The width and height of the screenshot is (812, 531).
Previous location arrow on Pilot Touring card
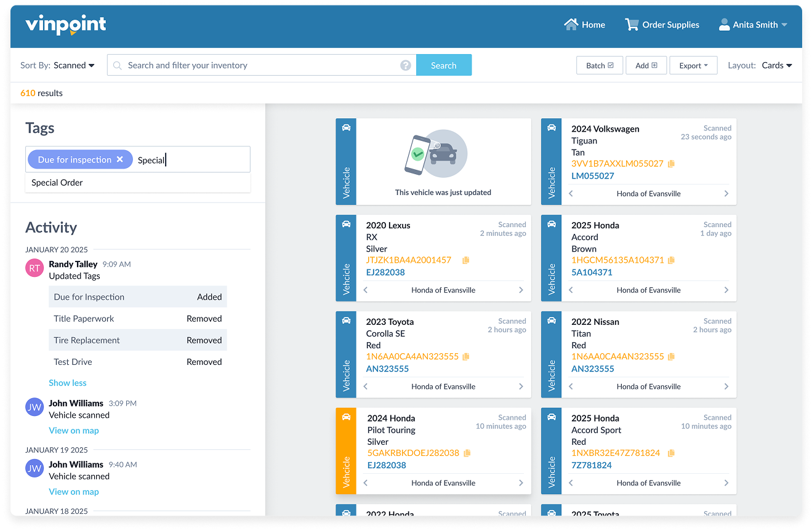pos(366,483)
